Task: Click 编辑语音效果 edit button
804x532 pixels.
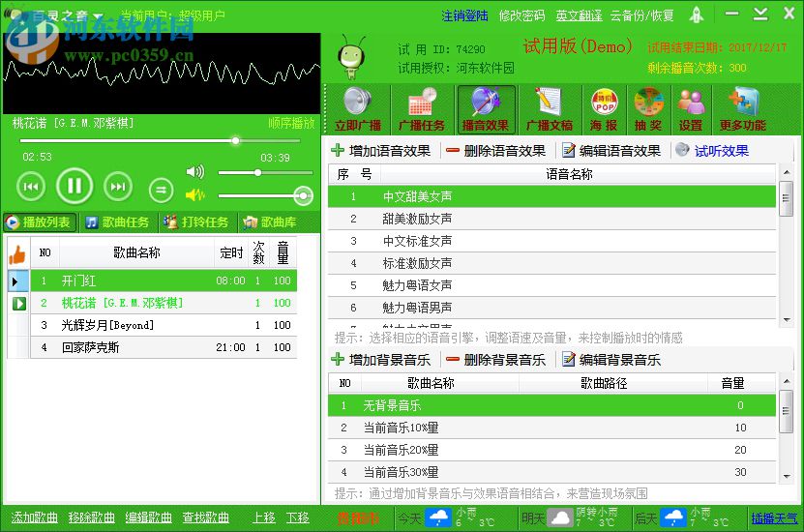Action: pos(611,151)
